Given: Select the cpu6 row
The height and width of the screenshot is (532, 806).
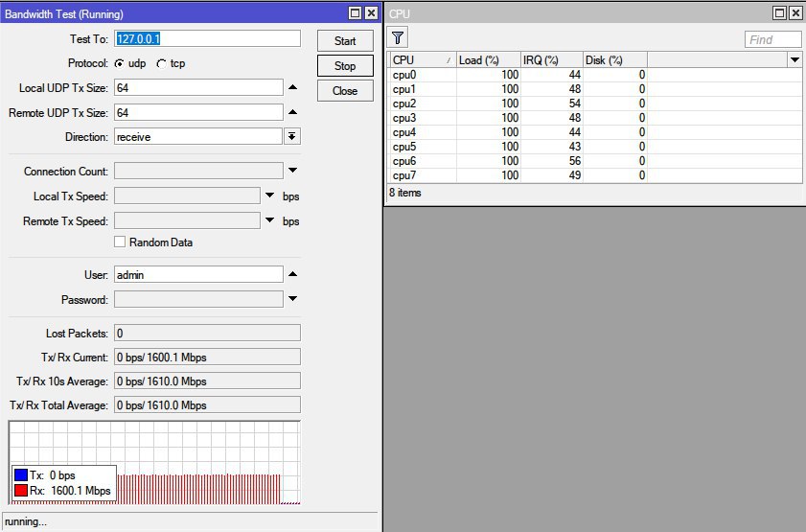Looking at the screenshot, I should (x=594, y=161).
